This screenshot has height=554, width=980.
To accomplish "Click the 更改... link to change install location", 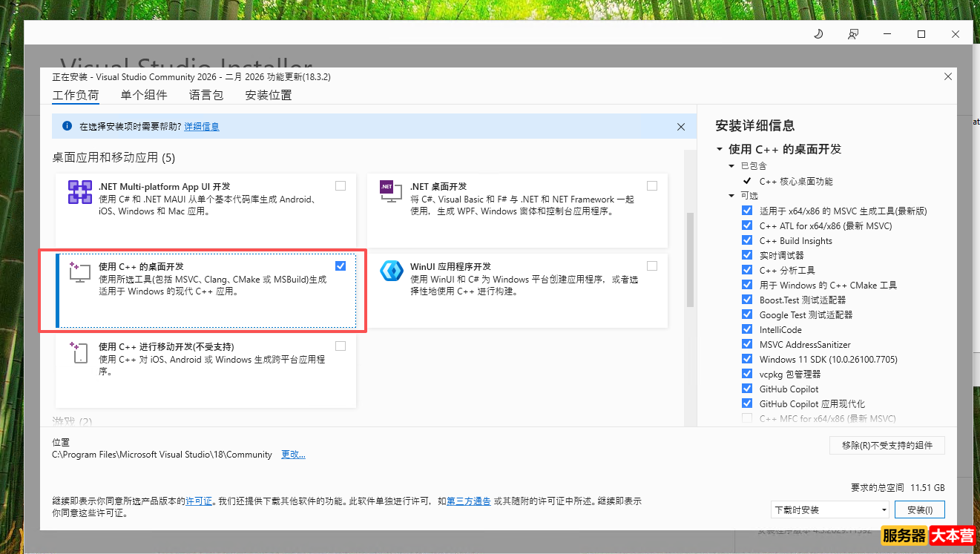I will pyautogui.click(x=292, y=454).
